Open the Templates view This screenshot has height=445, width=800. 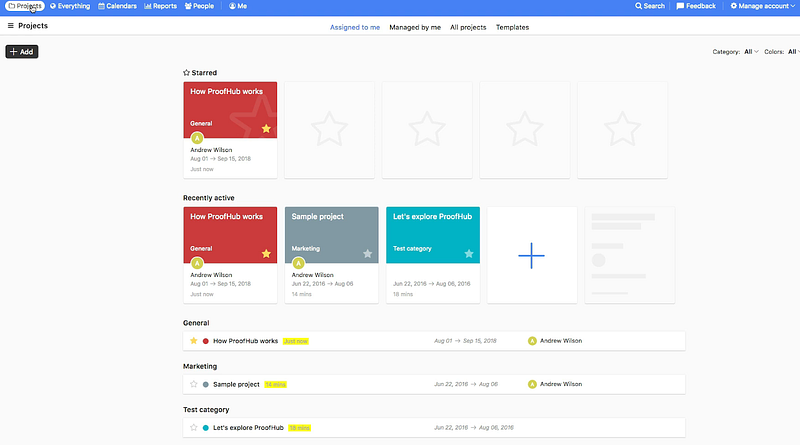coord(512,28)
